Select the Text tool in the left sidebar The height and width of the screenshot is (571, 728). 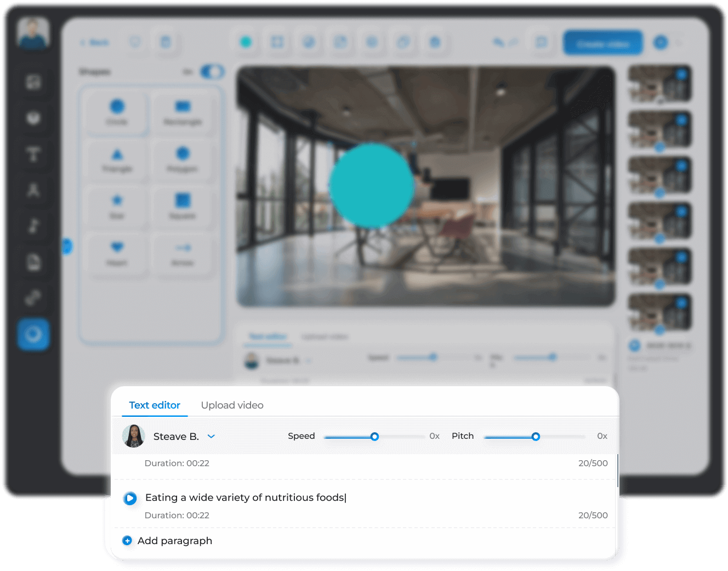[x=33, y=154]
